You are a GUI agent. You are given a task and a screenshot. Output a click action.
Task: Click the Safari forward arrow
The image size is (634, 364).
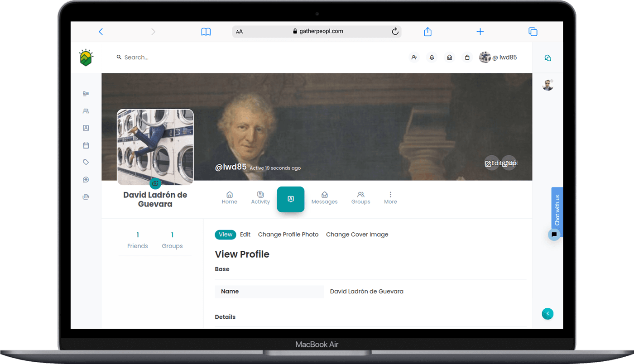153,32
